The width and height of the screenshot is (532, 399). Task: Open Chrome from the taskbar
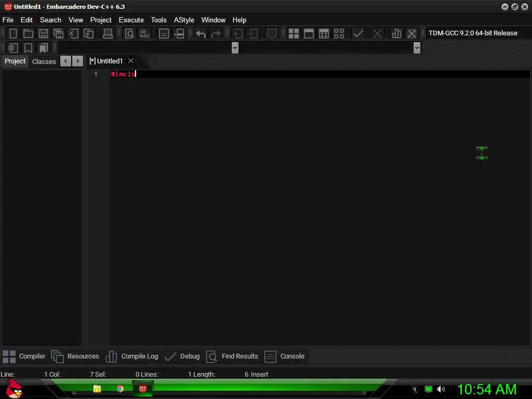pos(120,389)
